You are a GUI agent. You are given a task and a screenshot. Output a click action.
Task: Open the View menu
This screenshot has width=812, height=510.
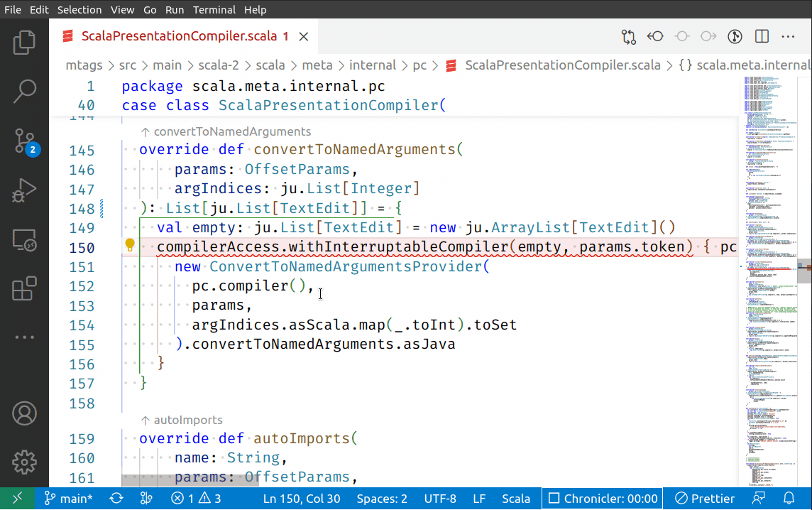click(122, 9)
